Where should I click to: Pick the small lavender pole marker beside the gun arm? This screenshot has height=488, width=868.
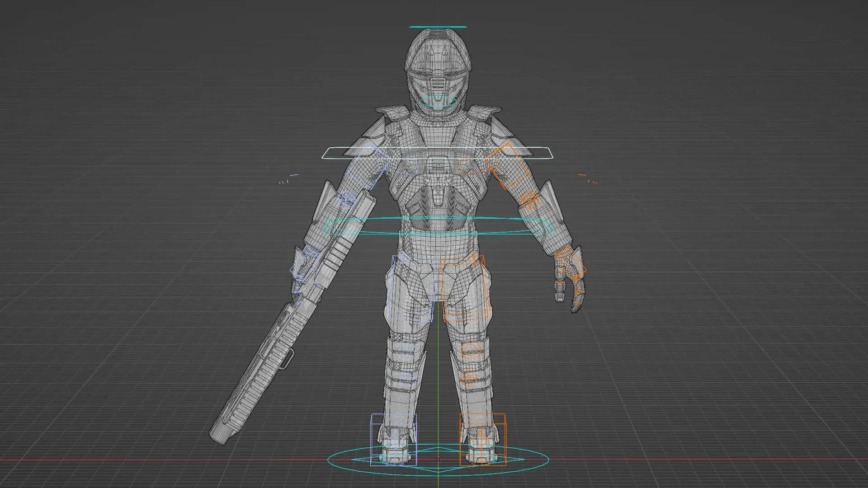coord(294,175)
